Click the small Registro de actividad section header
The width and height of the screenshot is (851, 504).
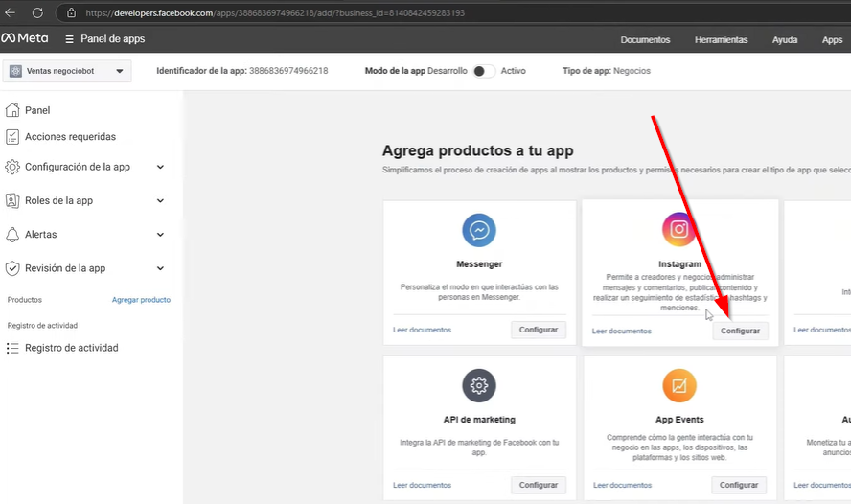click(42, 326)
